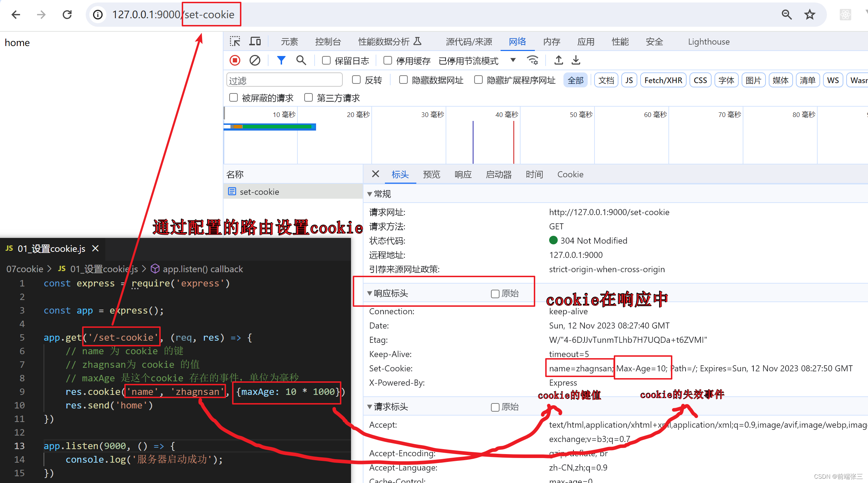The width and height of the screenshot is (868, 483).
Task: Switch to the 控制台 panel tab
Action: 328,42
